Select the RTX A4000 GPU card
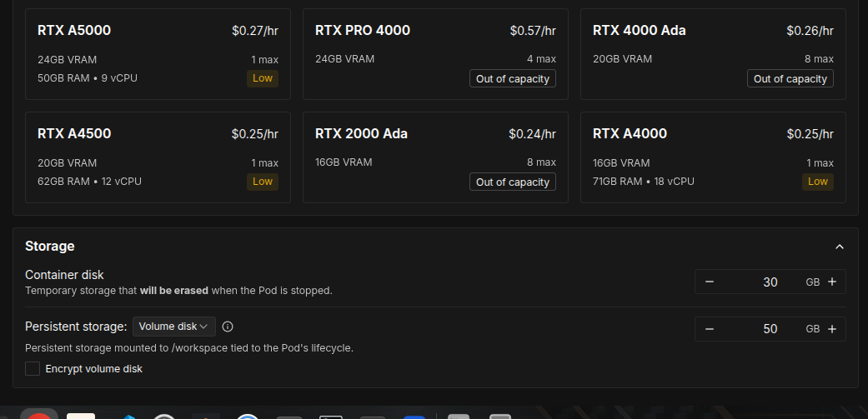 point(713,157)
